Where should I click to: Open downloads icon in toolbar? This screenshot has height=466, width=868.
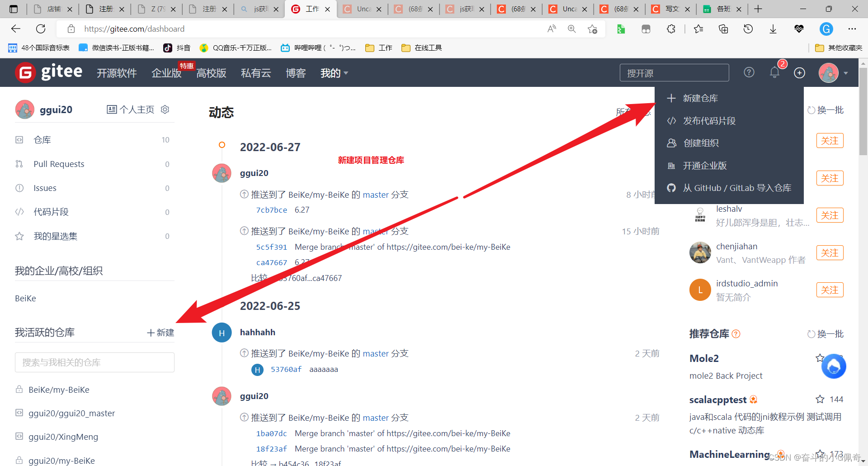point(773,29)
